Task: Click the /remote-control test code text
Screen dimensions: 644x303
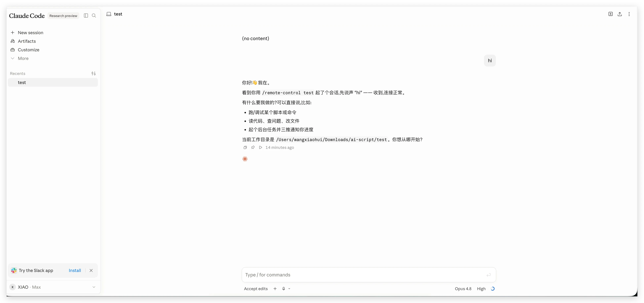Action: point(288,93)
